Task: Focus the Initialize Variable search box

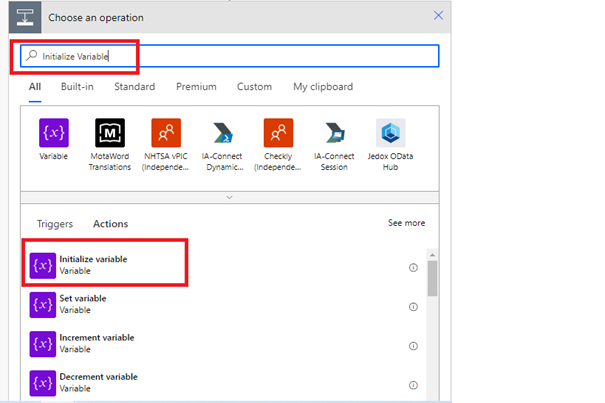Action: (230, 56)
